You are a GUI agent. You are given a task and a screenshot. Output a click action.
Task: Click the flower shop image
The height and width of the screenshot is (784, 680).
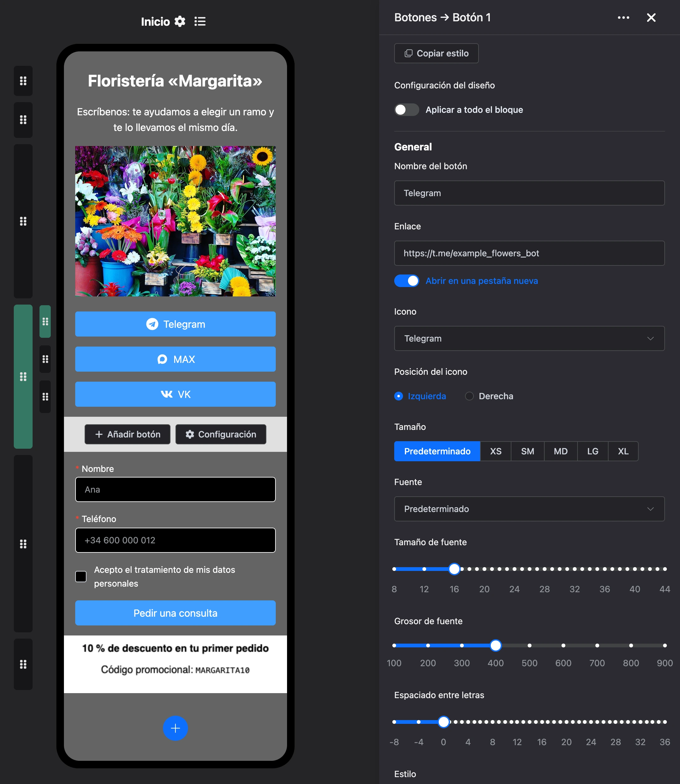point(175,221)
